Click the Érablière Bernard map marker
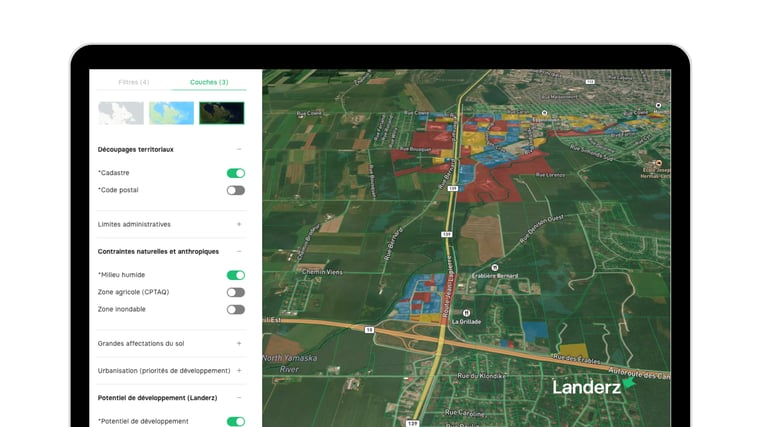Screen dimensions: 760x427 pyautogui.click(x=495, y=268)
